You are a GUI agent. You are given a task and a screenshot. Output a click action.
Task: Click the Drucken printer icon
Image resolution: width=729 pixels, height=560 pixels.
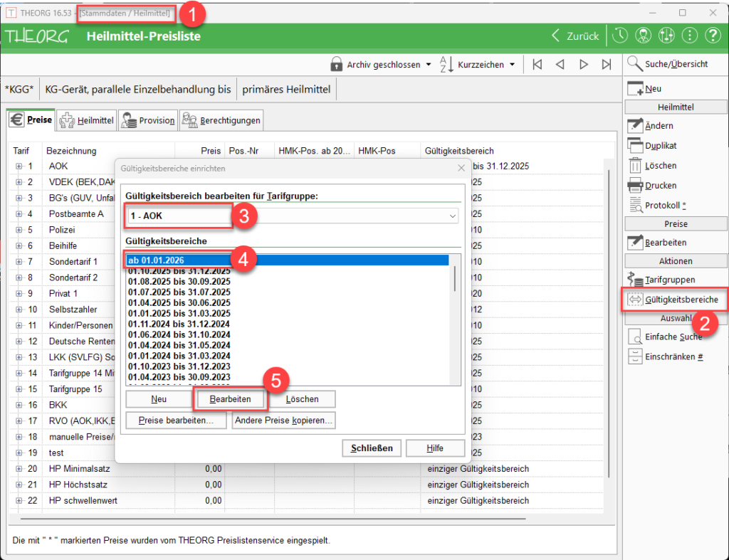(x=635, y=186)
